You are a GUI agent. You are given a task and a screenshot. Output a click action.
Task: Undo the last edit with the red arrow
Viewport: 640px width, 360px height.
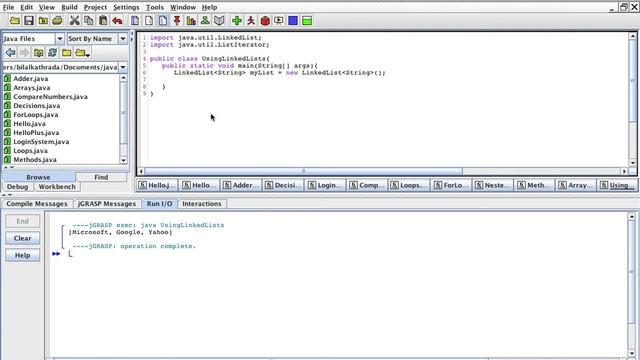pyautogui.click(x=117, y=20)
